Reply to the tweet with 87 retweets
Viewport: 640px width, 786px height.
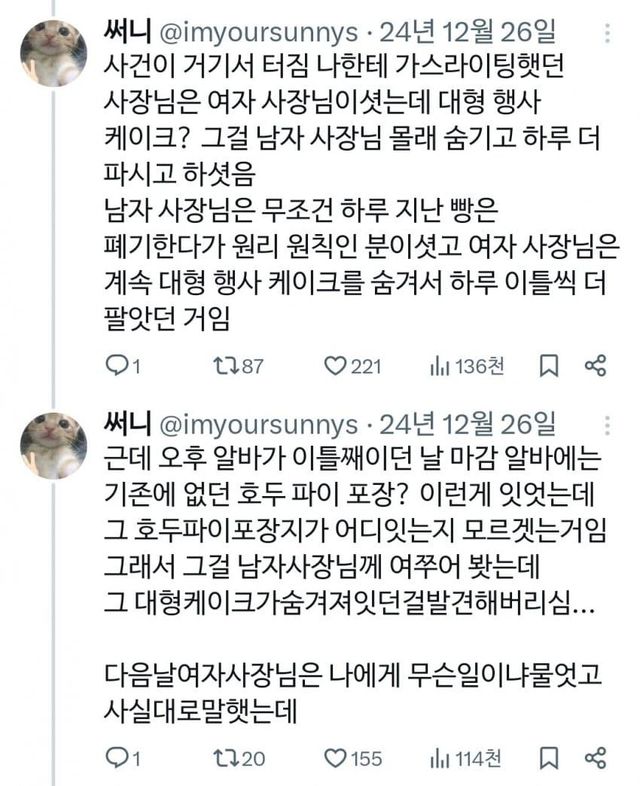pyautogui.click(x=117, y=367)
